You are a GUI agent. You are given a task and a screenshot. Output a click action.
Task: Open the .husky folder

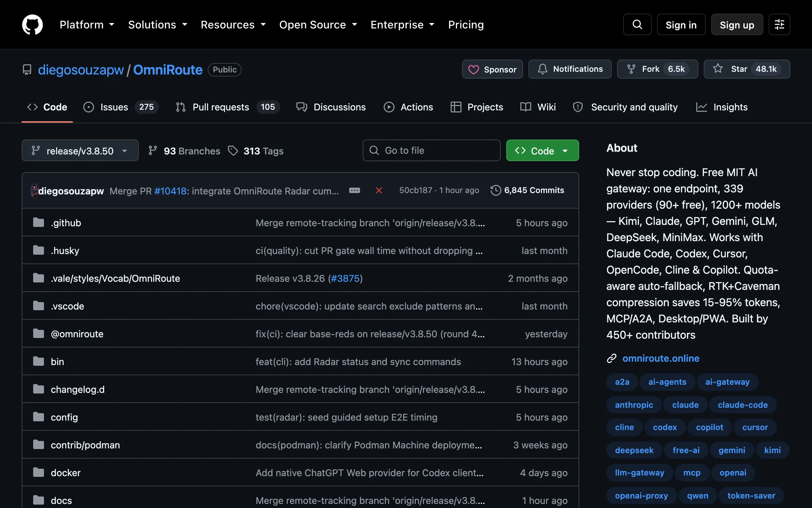tap(65, 251)
